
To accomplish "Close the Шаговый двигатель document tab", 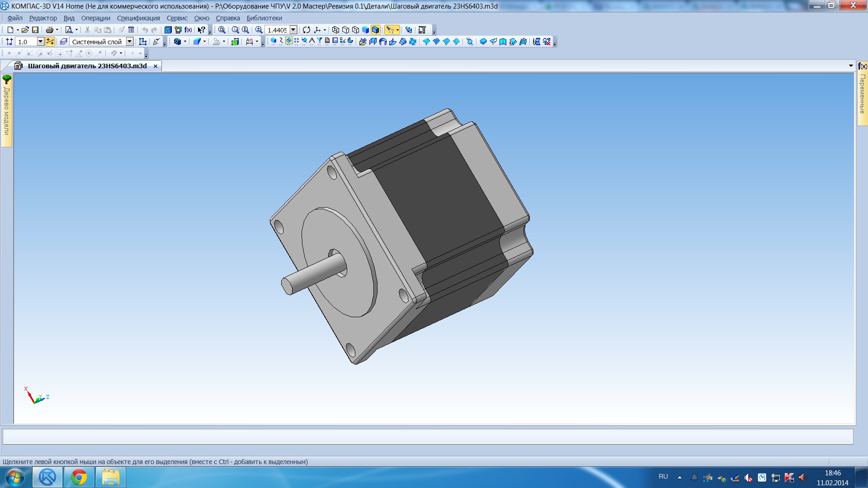I will (x=156, y=66).
